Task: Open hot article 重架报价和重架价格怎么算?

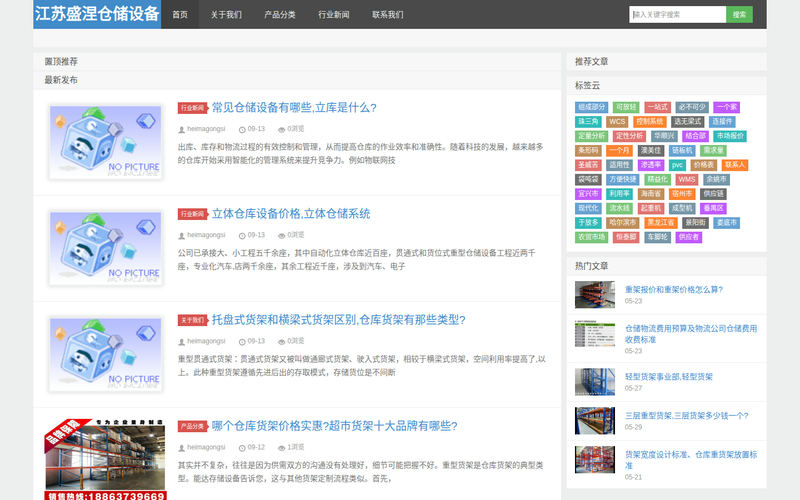Action: coord(673,290)
